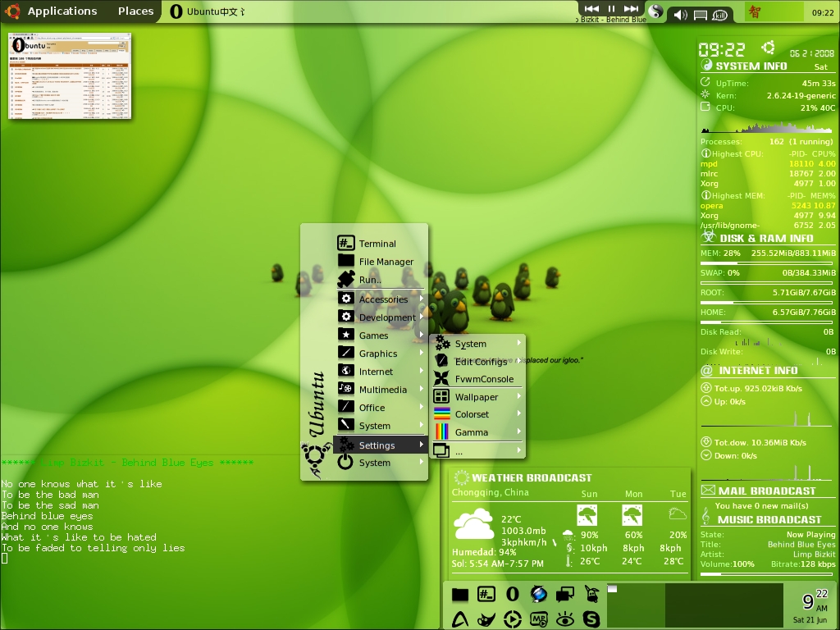This screenshot has height=630, width=840.
Task: Expand the arrow of System in Settings submenu
Action: click(518, 343)
